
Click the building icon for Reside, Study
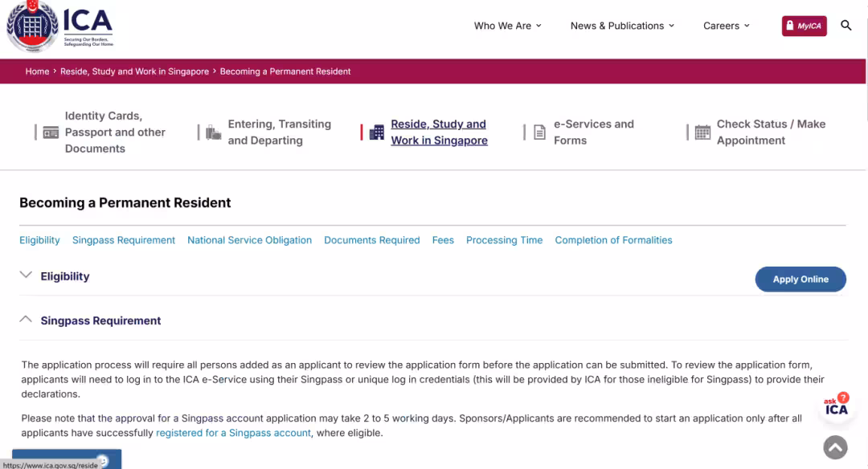(x=377, y=133)
